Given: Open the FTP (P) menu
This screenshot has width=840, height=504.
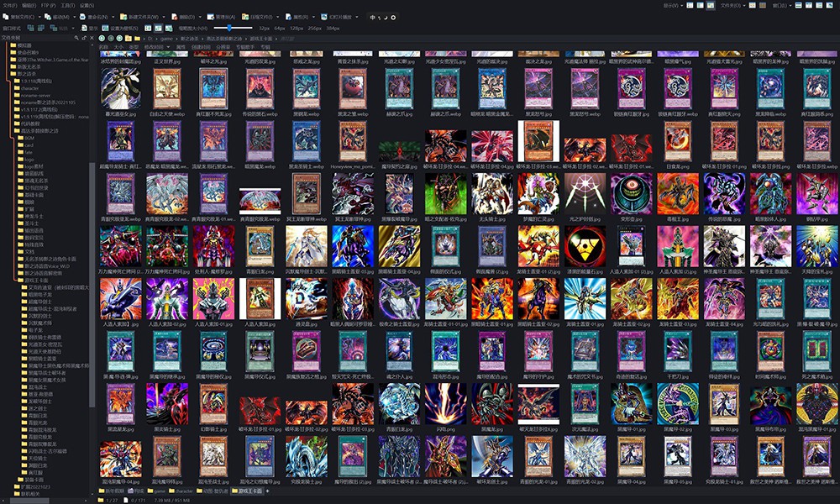Looking at the screenshot, I should click(48, 5).
